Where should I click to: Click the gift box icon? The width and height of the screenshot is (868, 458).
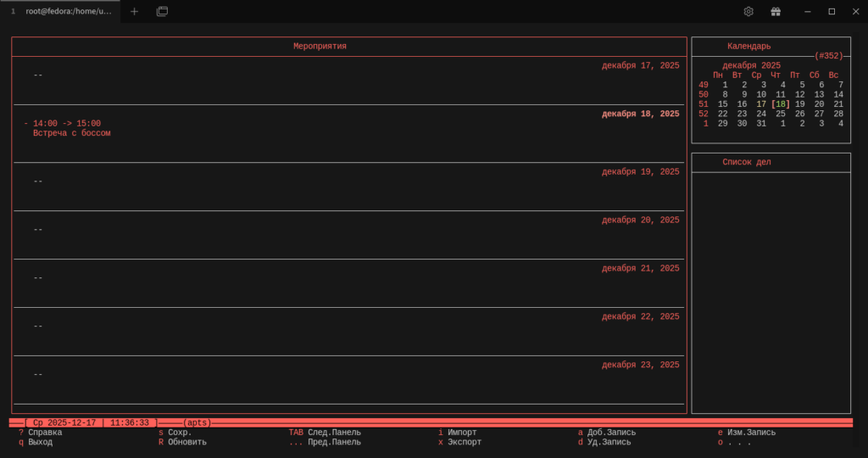[776, 11]
